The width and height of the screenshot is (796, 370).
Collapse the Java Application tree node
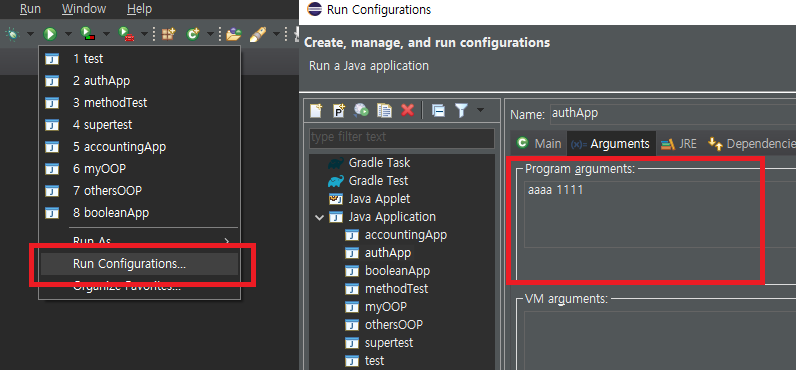click(x=319, y=217)
